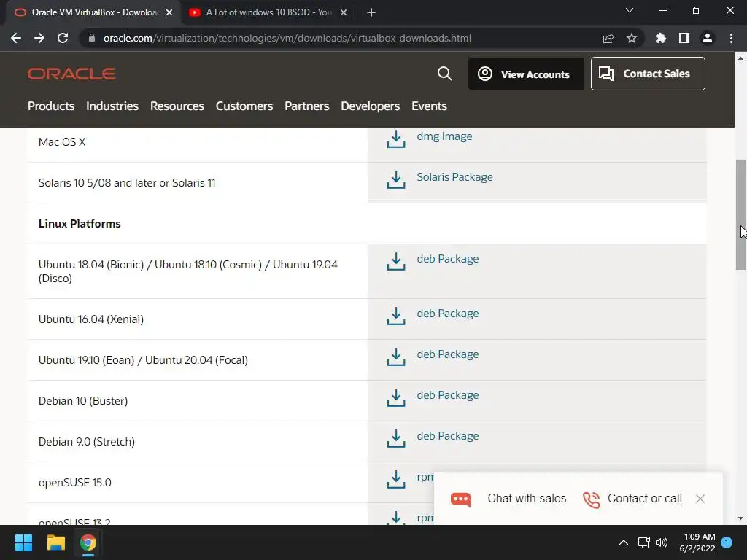Image resolution: width=747 pixels, height=560 pixels.
Task: Open the Events menu
Action: pyautogui.click(x=429, y=106)
